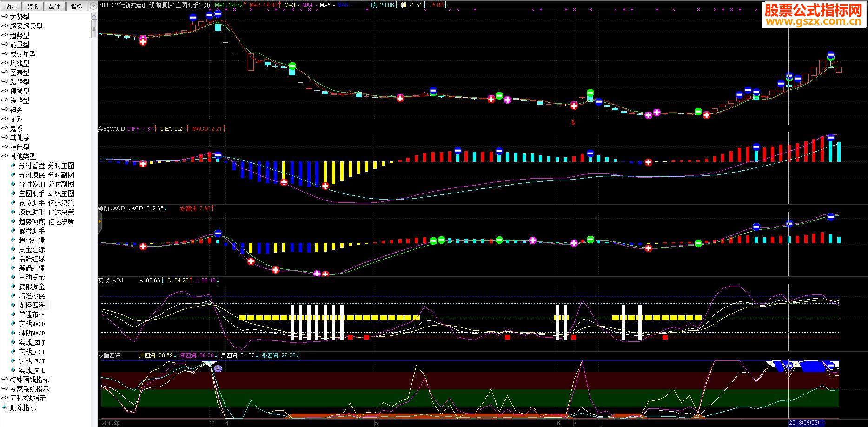Click the indicator list scrollbar thumb
Screen dimensions: 868x427
[x=94, y=29]
